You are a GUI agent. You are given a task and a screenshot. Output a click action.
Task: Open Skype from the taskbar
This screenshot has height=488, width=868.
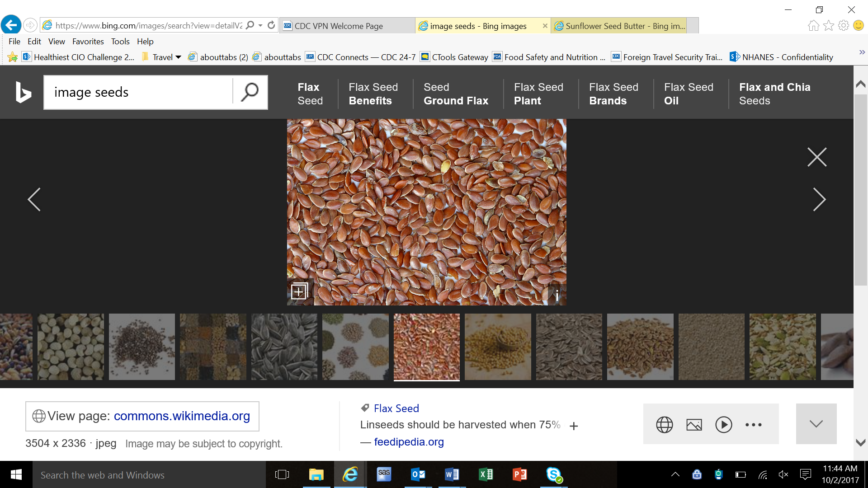554,475
